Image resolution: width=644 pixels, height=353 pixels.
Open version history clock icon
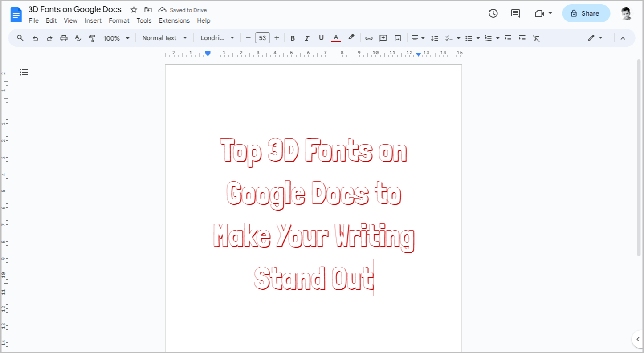493,13
